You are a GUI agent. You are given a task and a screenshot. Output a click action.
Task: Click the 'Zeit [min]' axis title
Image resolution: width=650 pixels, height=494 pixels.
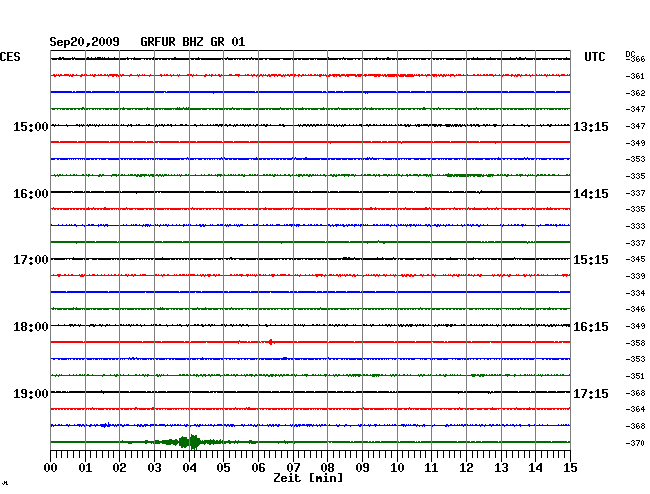point(308,478)
